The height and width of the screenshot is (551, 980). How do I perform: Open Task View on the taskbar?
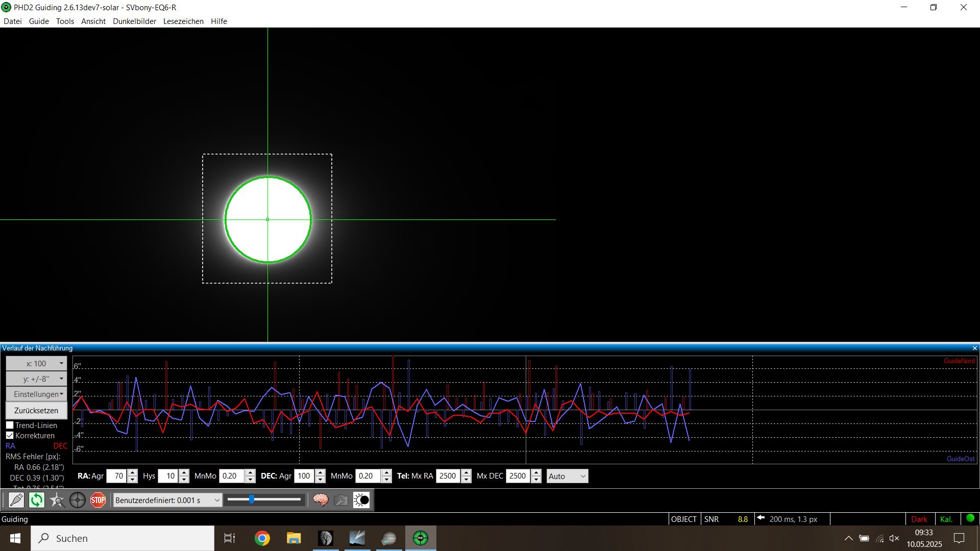230,538
